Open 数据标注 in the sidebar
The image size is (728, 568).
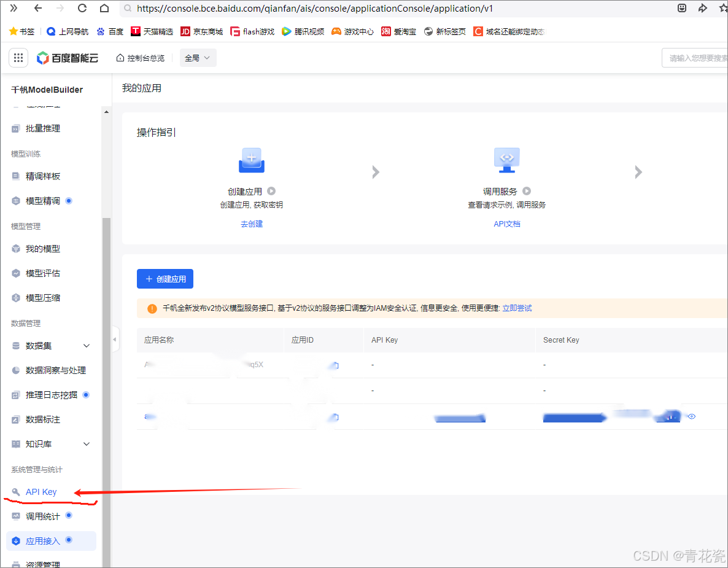click(x=43, y=420)
